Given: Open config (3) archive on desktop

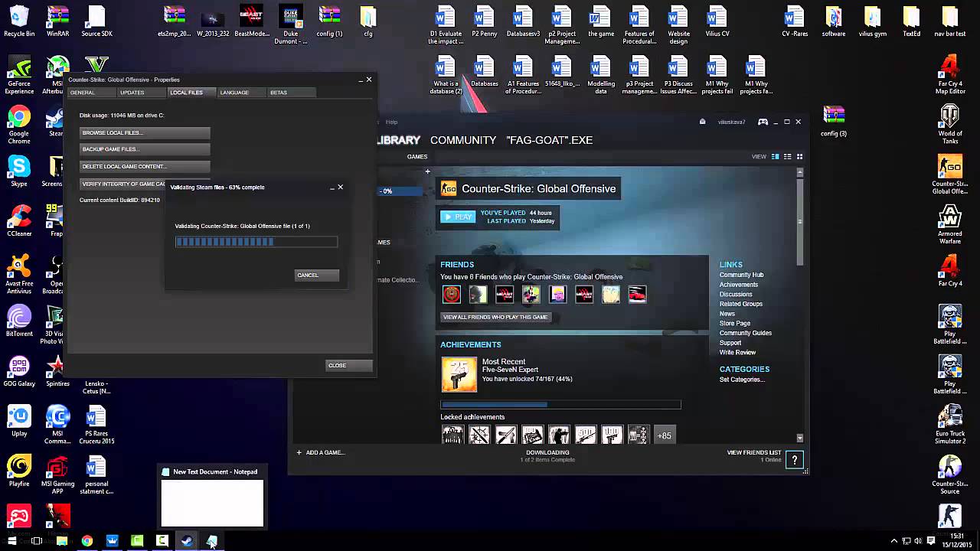Looking at the screenshot, I should [834, 121].
